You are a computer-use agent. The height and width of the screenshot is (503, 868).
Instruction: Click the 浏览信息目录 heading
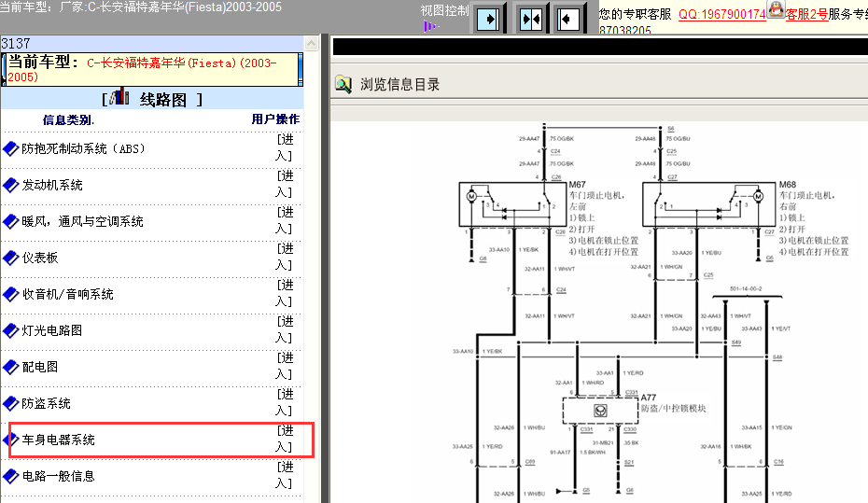(x=399, y=85)
